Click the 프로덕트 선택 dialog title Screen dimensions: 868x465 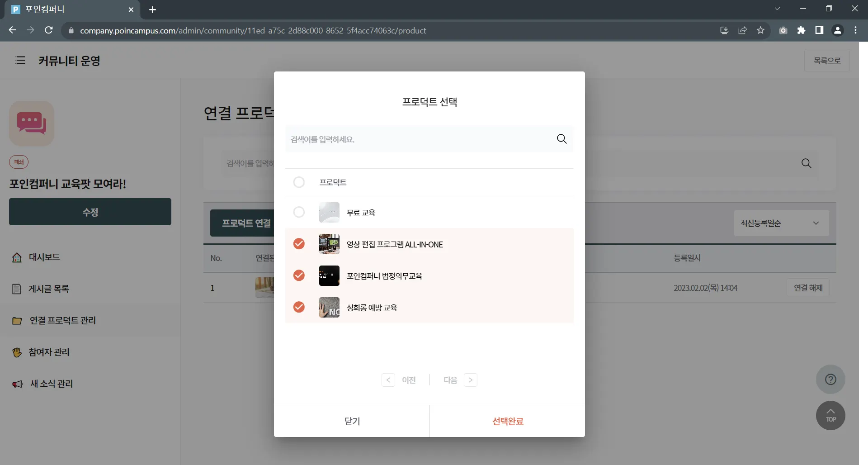(429, 102)
